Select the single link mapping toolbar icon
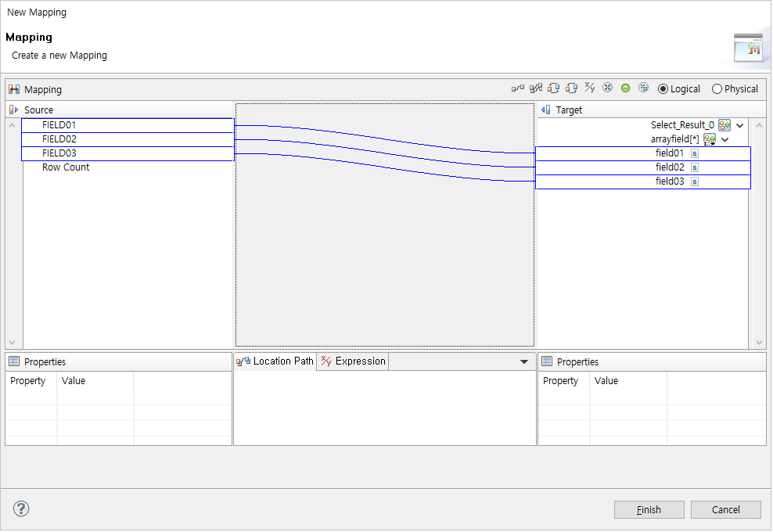 518,88
